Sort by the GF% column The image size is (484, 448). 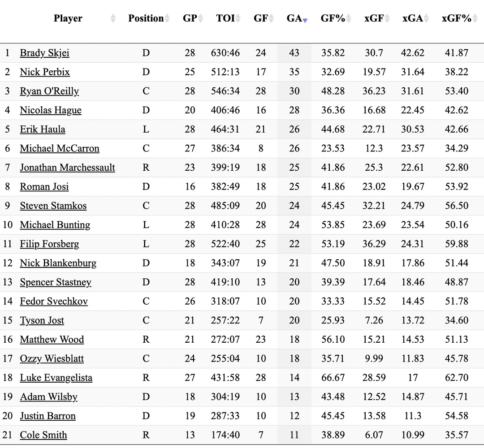pos(332,18)
